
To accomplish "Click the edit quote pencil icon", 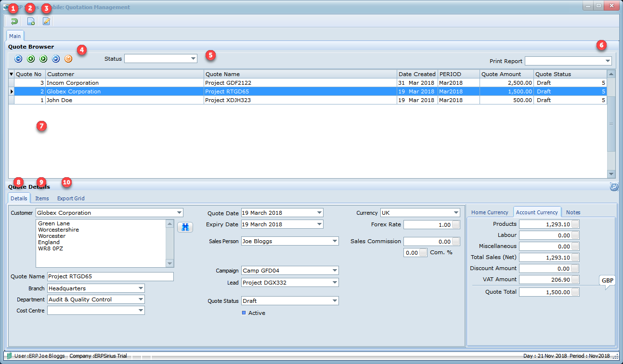I will click(46, 21).
